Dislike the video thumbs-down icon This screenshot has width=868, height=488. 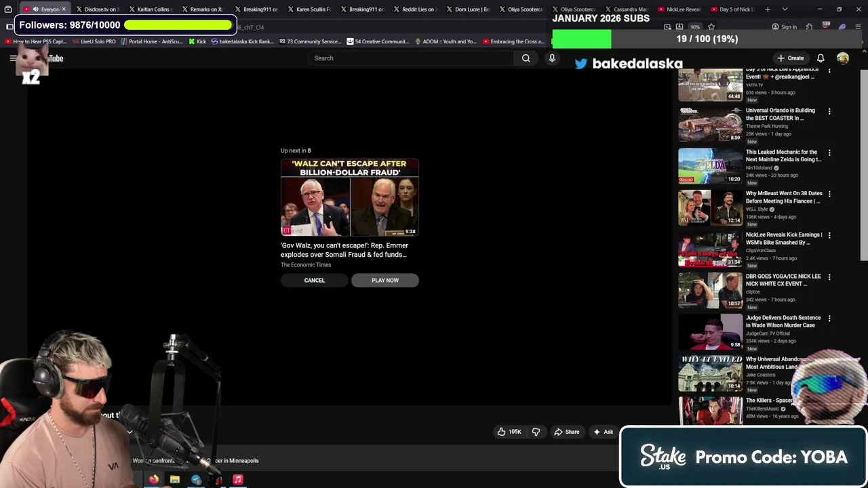536,432
